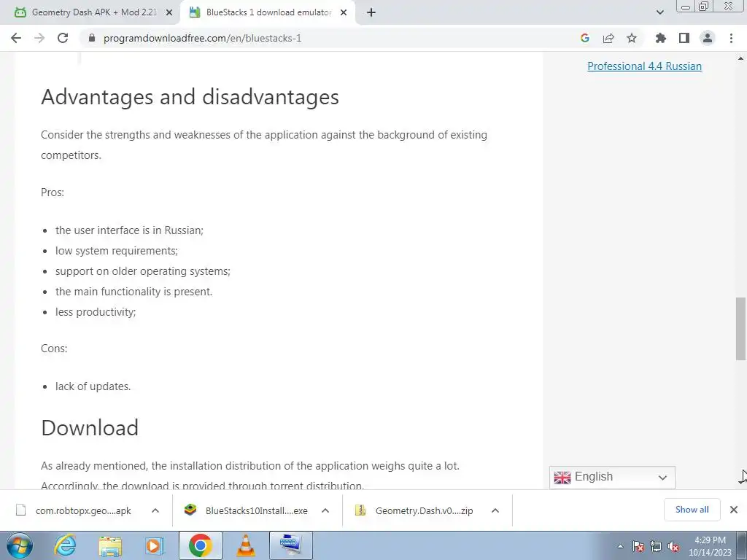This screenshot has width=747, height=560.
Task: Go back to the previous page
Action: pyautogui.click(x=16, y=38)
